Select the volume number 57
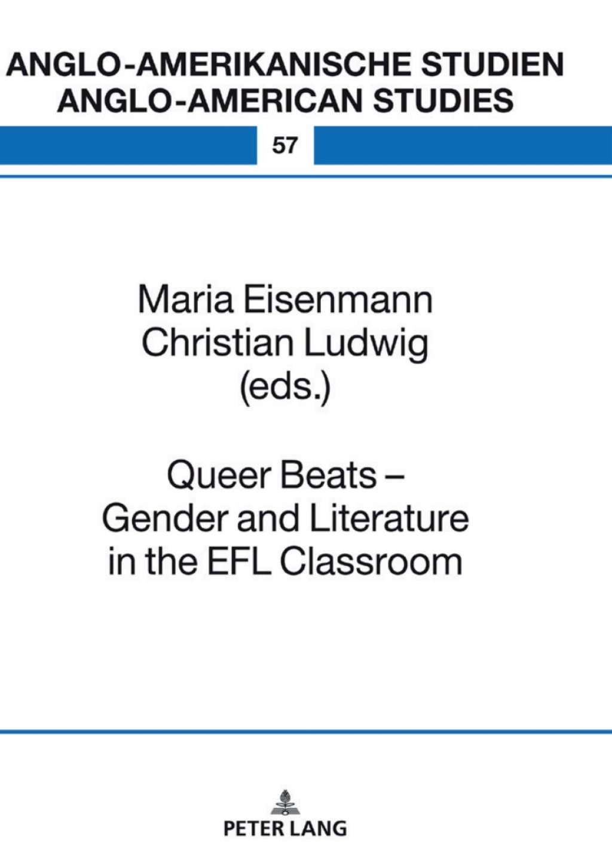612x868 pixels. pos(285,145)
